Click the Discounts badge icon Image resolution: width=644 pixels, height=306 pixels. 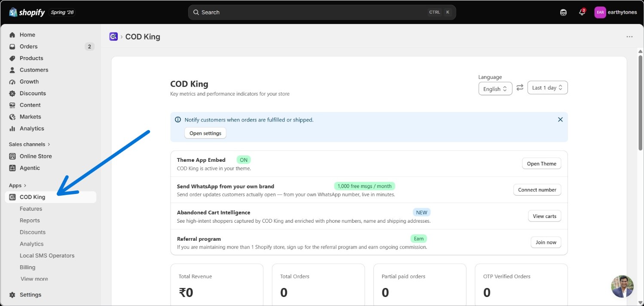click(x=12, y=93)
